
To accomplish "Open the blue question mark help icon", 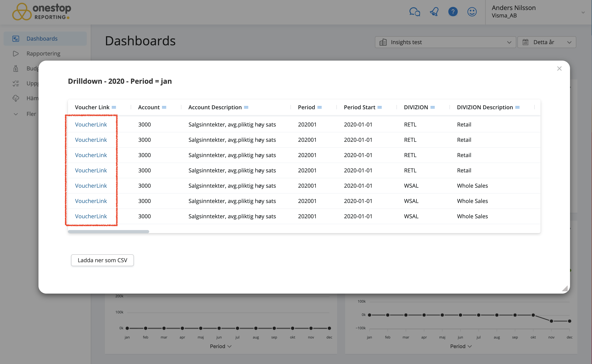I will click(453, 12).
